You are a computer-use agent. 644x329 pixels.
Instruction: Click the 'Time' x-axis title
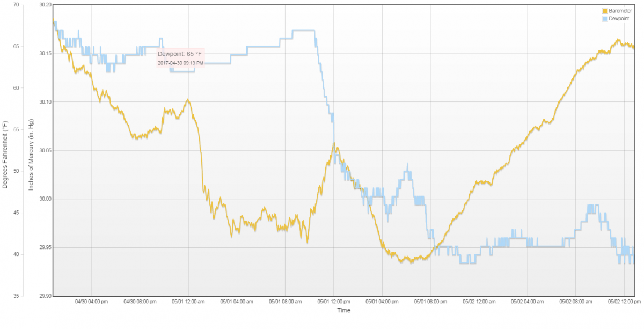pyautogui.click(x=343, y=310)
